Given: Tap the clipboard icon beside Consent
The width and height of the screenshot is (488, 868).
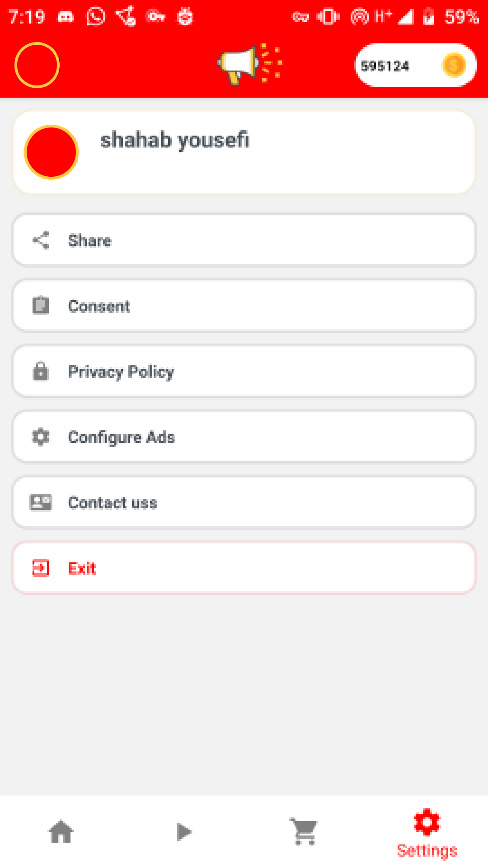Looking at the screenshot, I should coord(41,305).
